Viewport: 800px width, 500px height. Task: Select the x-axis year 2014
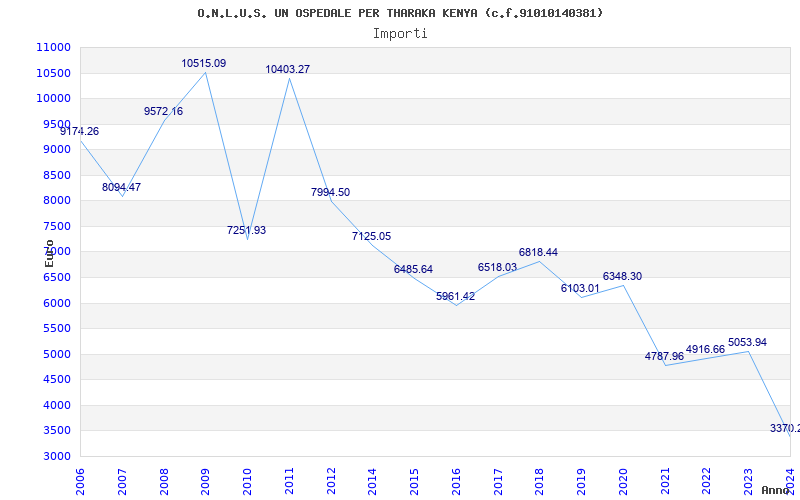[x=372, y=481]
